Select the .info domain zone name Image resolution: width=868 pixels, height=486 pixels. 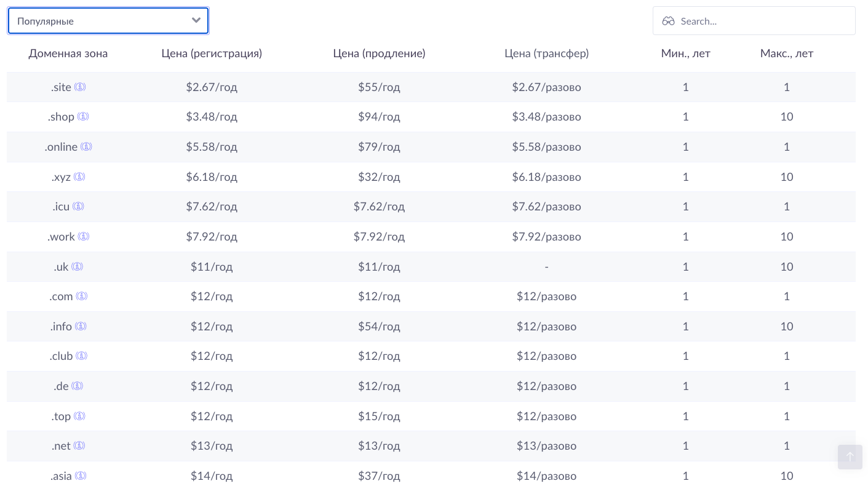tap(62, 327)
